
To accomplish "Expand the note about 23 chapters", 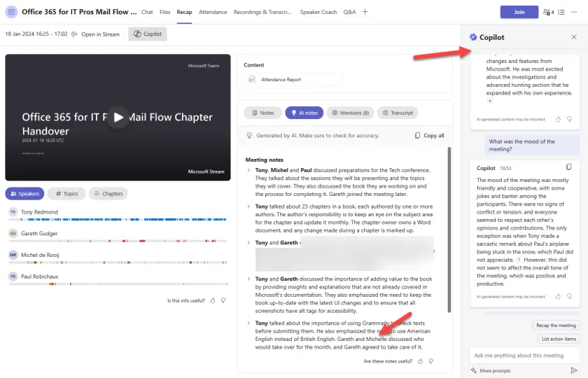I will [248, 207].
